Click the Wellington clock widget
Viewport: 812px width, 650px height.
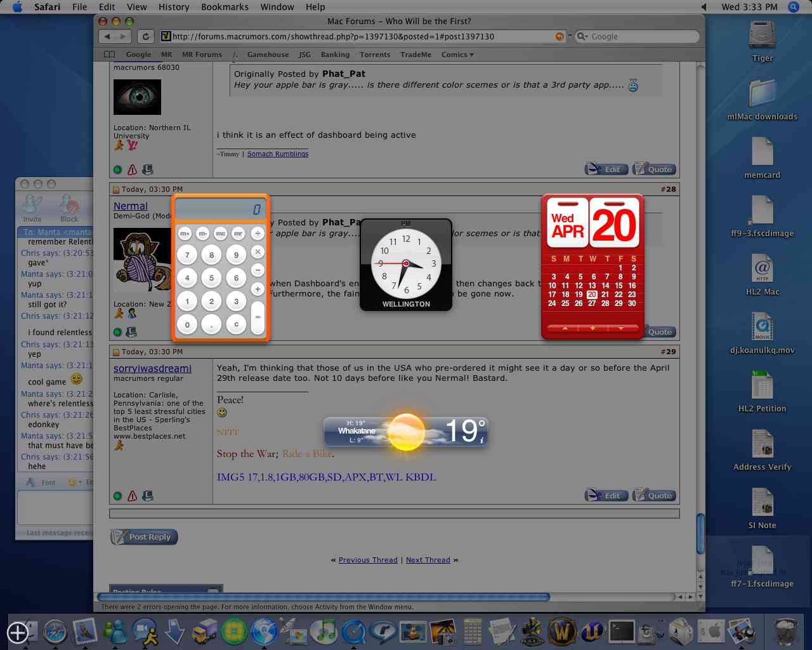click(406, 265)
